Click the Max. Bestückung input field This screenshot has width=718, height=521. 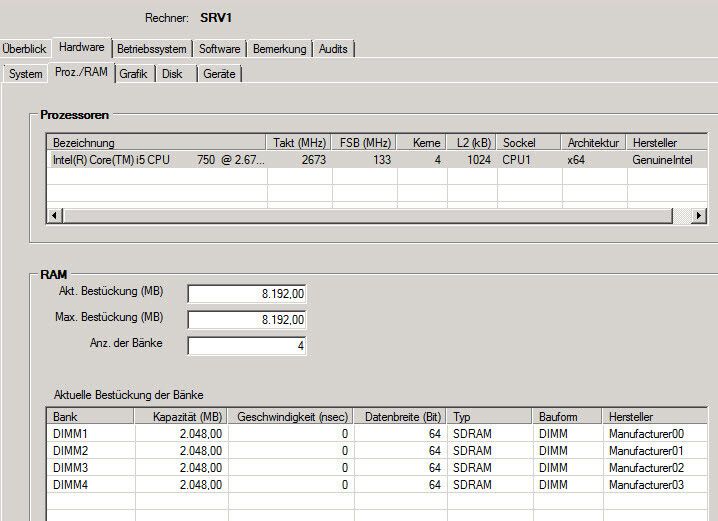click(247, 319)
